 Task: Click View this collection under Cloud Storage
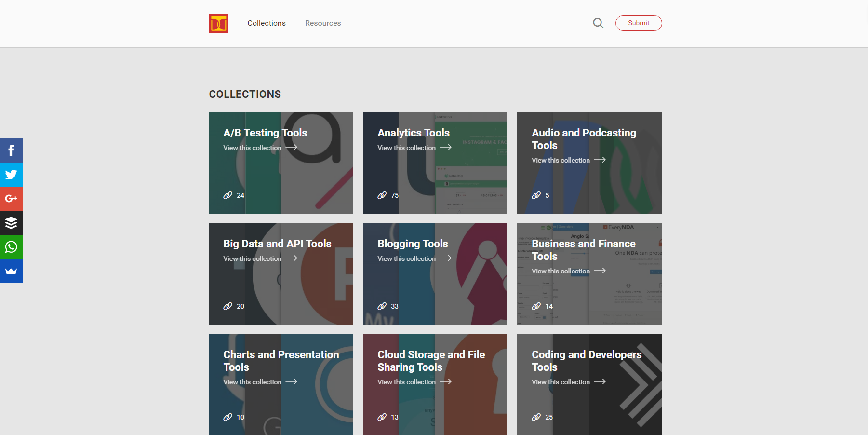coord(406,382)
